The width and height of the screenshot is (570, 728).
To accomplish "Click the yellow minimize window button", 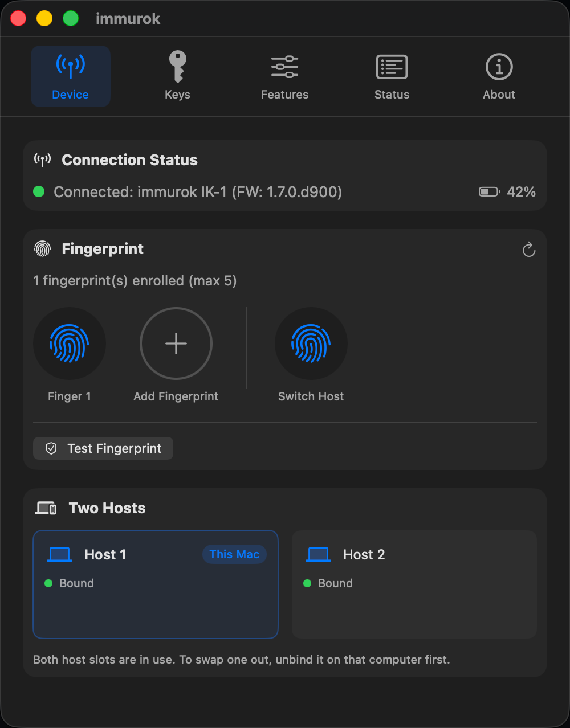I will pos(44,18).
